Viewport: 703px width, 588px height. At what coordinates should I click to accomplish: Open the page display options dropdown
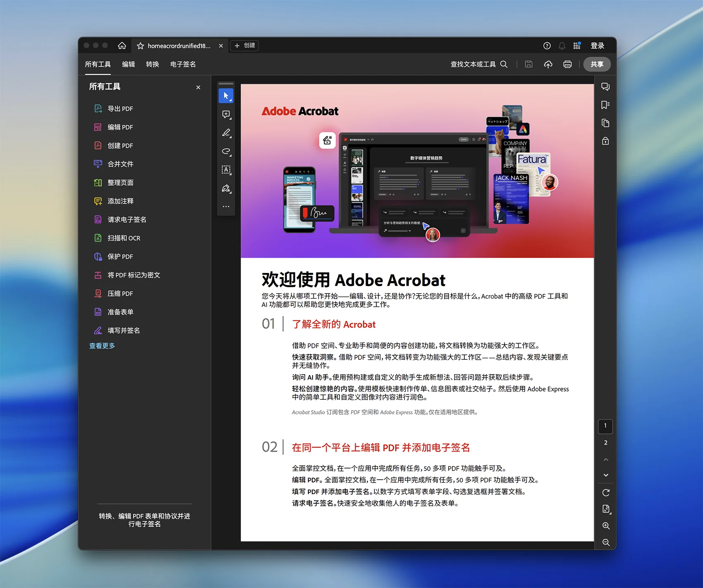[x=606, y=509]
